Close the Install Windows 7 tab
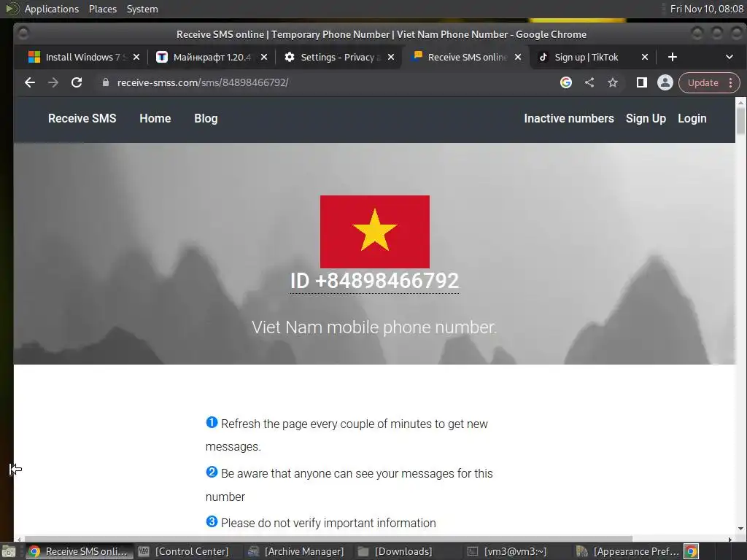 (136, 57)
